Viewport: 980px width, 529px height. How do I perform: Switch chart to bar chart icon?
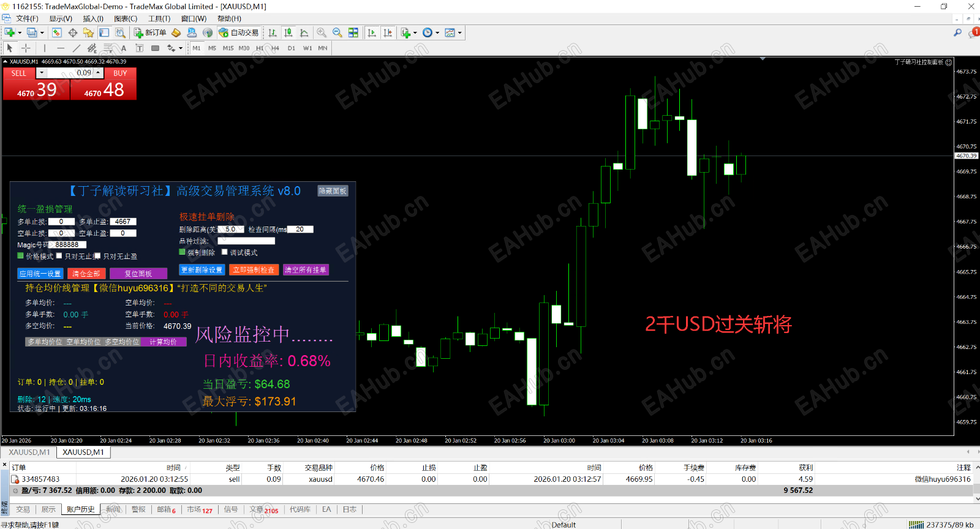point(273,32)
